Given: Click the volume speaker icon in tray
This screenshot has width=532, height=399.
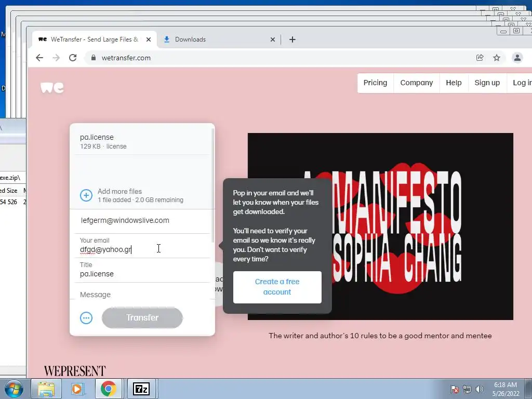Looking at the screenshot, I should pos(479,389).
